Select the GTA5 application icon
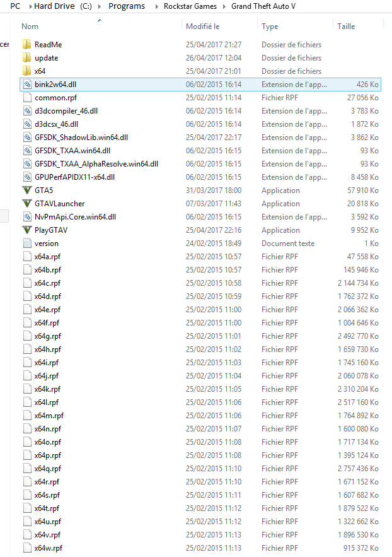 tap(27, 190)
